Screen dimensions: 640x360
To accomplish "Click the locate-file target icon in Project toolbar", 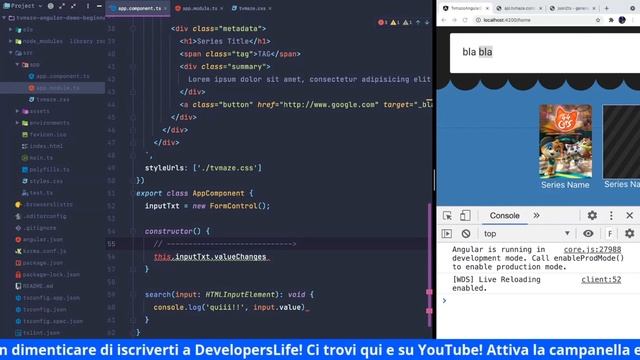I will (x=51, y=6).
